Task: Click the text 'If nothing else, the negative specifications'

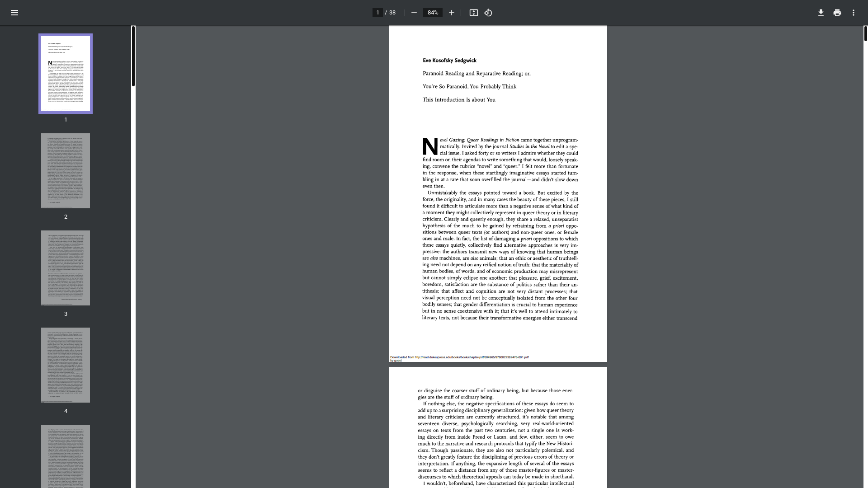Action: pyautogui.click(x=472, y=404)
